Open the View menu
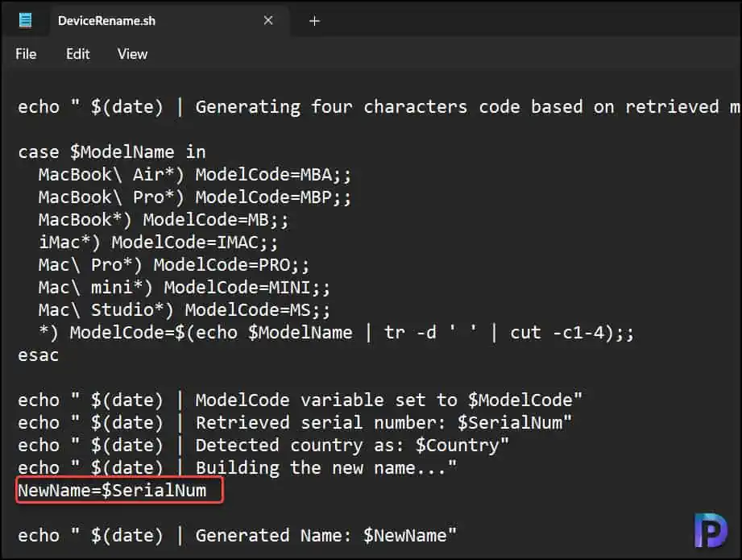Image resolution: width=742 pixels, height=560 pixels. (132, 54)
